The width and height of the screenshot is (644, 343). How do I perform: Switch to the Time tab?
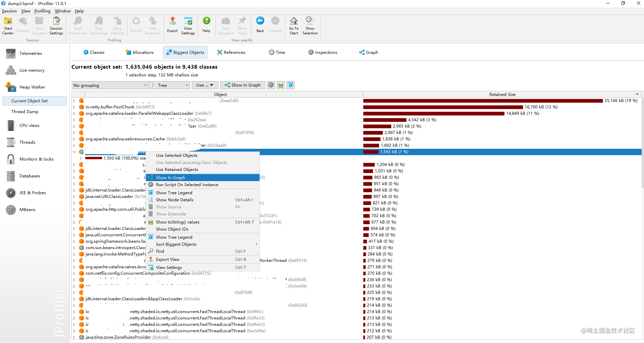(x=277, y=53)
